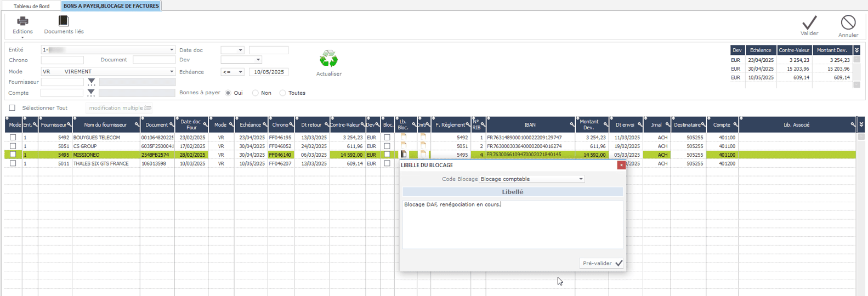Open the Documents liés book icon
Image resolution: width=868 pixels, height=296 pixels.
click(64, 21)
